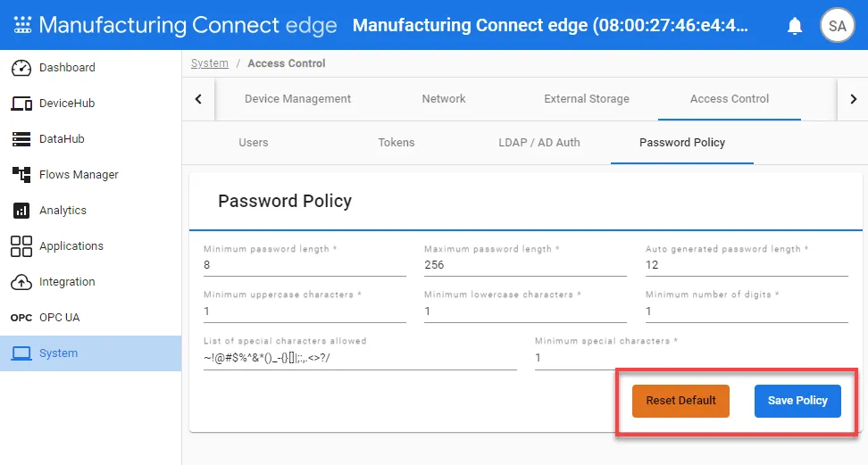This screenshot has width=868, height=465.
Task: Click the Password Policy card heading
Action: coord(285,201)
